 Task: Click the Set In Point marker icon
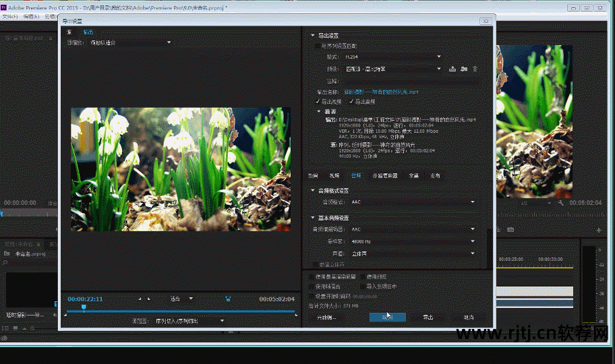tap(140, 299)
